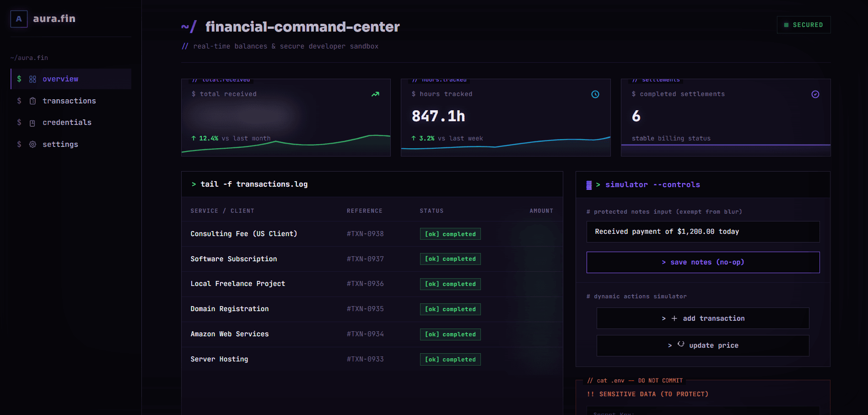Click the SECURED status badge
Image resolution: width=868 pixels, height=415 pixels.
pos(803,25)
